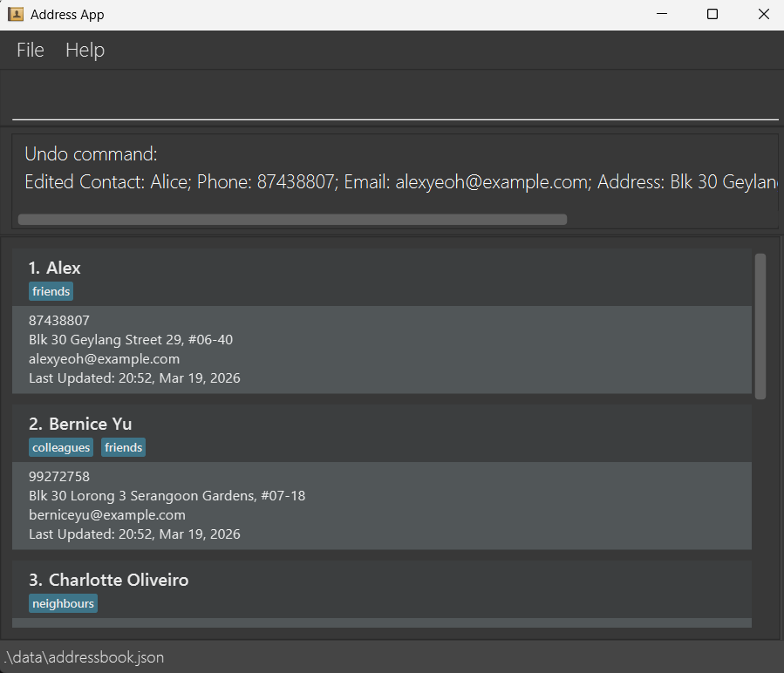Click the colleagues tag on Bernice Yu
784x673 pixels.
(x=61, y=447)
